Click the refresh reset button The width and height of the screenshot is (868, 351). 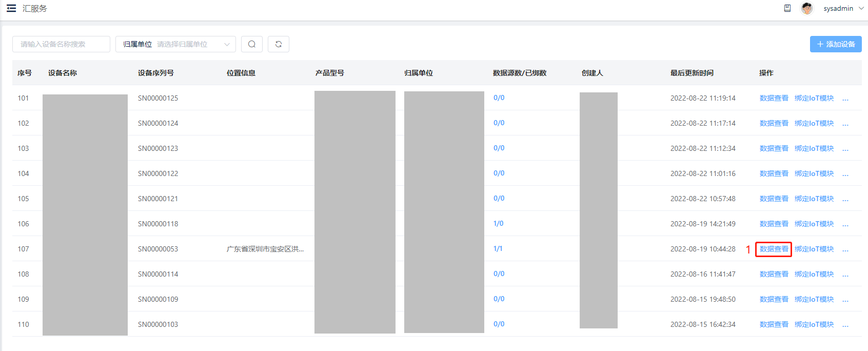pyautogui.click(x=279, y=44)
